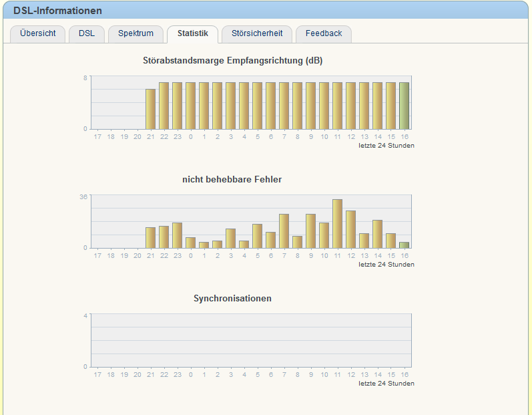Click the shorter hour 21 bar in noise margin chart
The width and height of the screenshot is (532, 415).
click(x=150, y=109)
